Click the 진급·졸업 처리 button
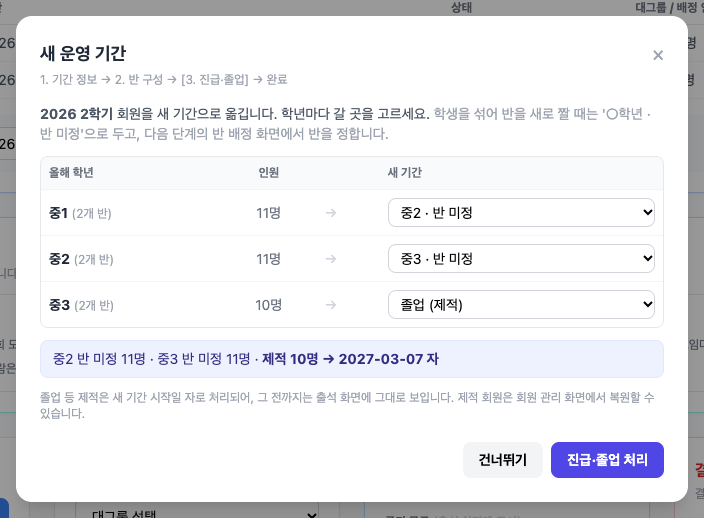This screenshot has height=518, width=704. coord(607,460)
